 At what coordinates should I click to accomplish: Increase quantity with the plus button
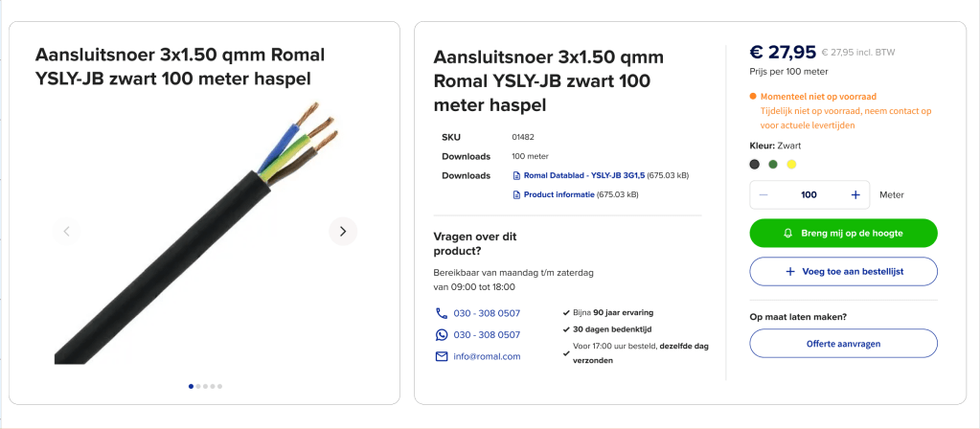click(855, 194)
